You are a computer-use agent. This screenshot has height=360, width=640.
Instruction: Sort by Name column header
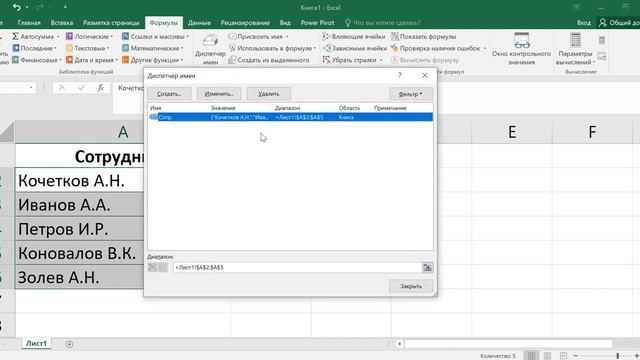pos(156,108)
